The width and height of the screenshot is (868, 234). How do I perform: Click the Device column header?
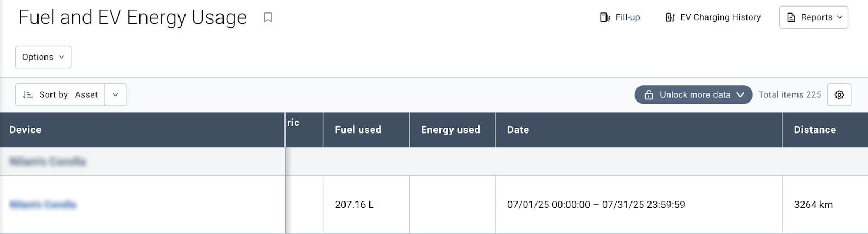click(x=25, y=130)
